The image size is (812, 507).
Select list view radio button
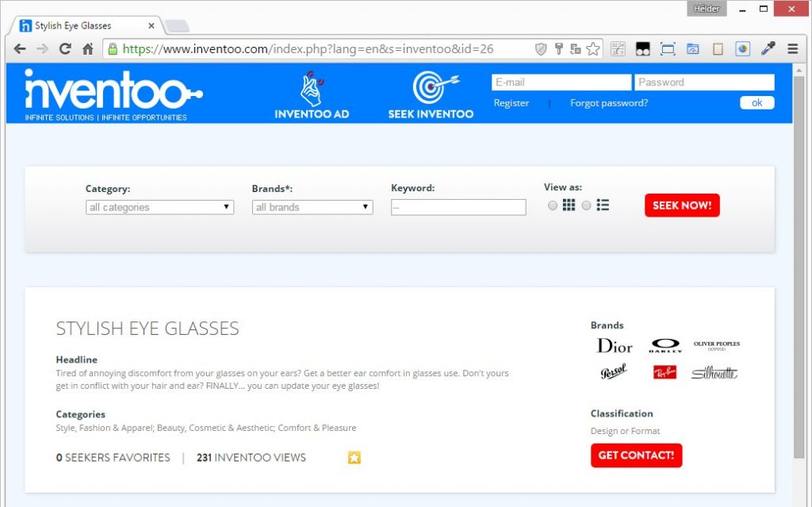click(x=587, y=205)
